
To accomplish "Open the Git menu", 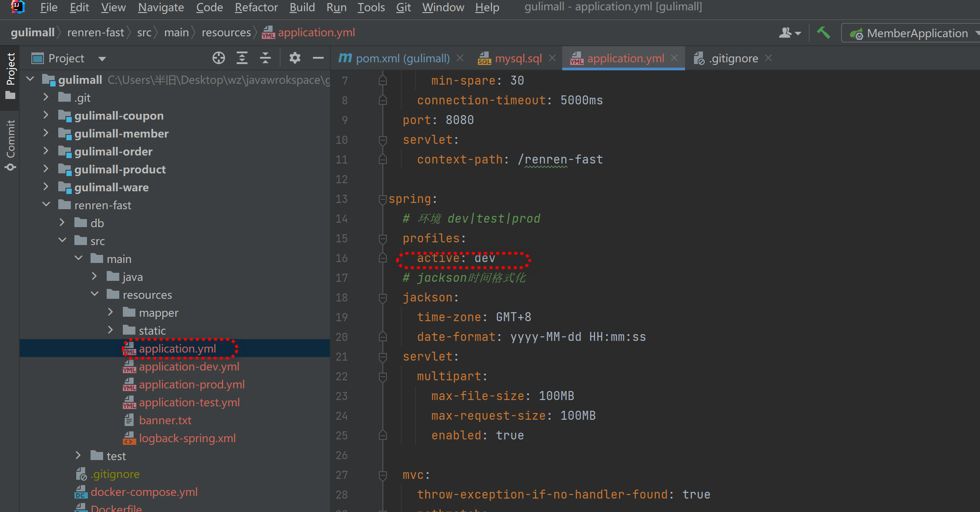I will tap(403, 7).
